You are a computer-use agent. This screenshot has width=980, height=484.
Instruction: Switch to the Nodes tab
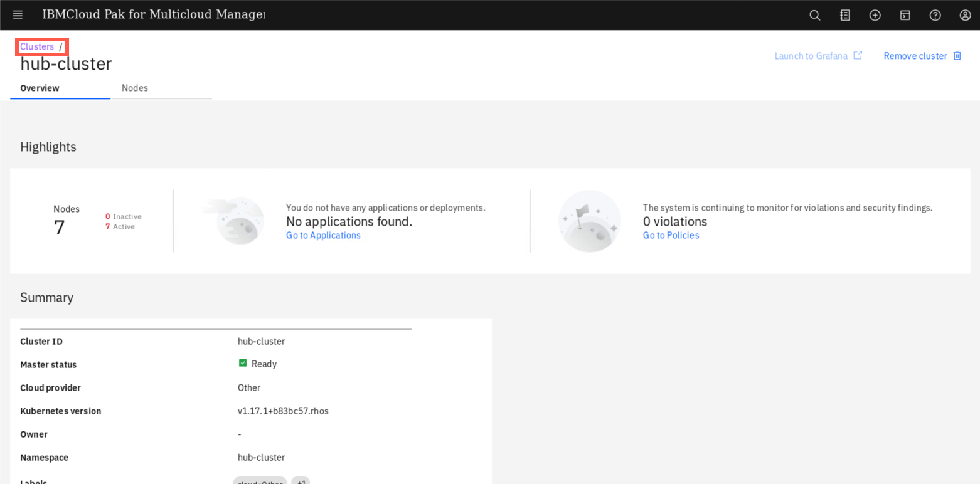(x=134, y=88)
